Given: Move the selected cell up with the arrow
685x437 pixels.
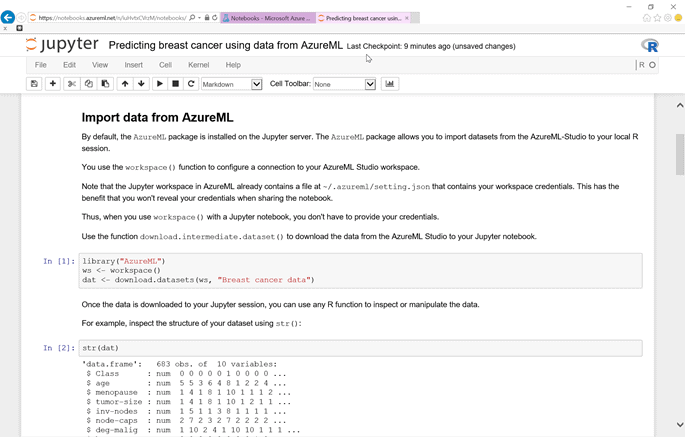Looking at the screenshot, I should pyautogui.click(x=125, y=84).
